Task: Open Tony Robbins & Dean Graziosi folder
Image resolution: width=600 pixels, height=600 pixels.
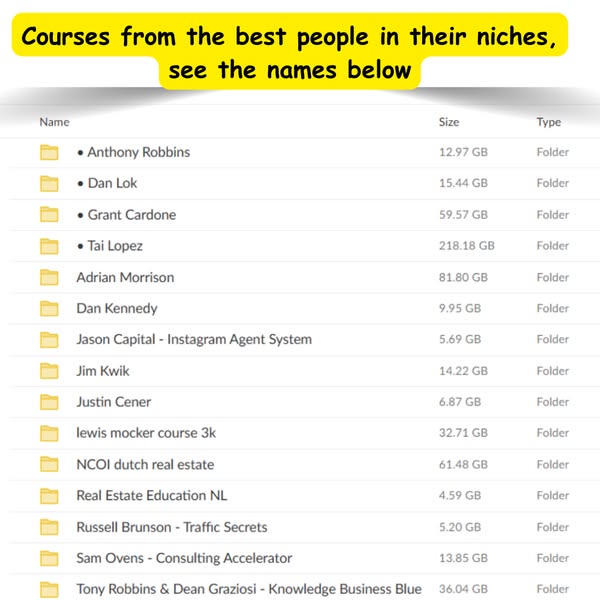Action: click(248, 589)
